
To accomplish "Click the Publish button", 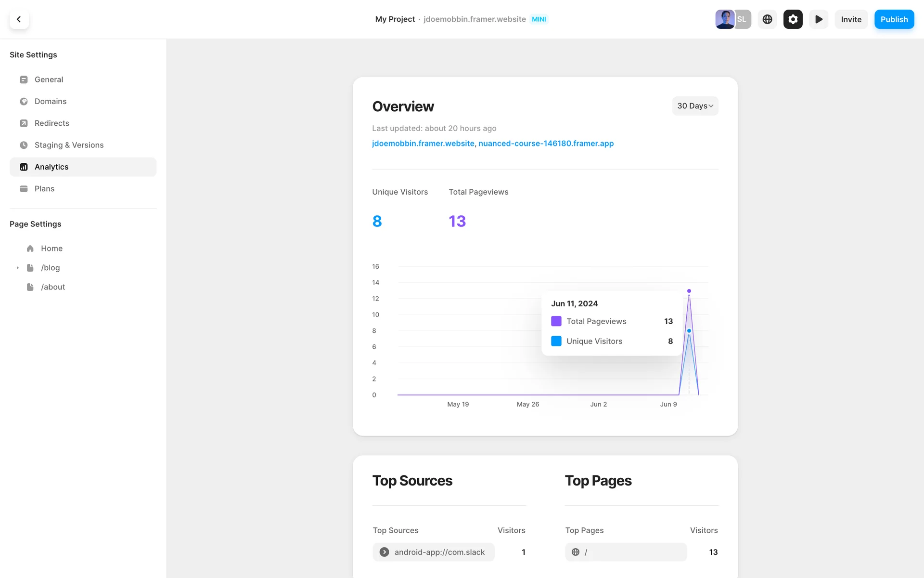I will (x=894, y=19).
